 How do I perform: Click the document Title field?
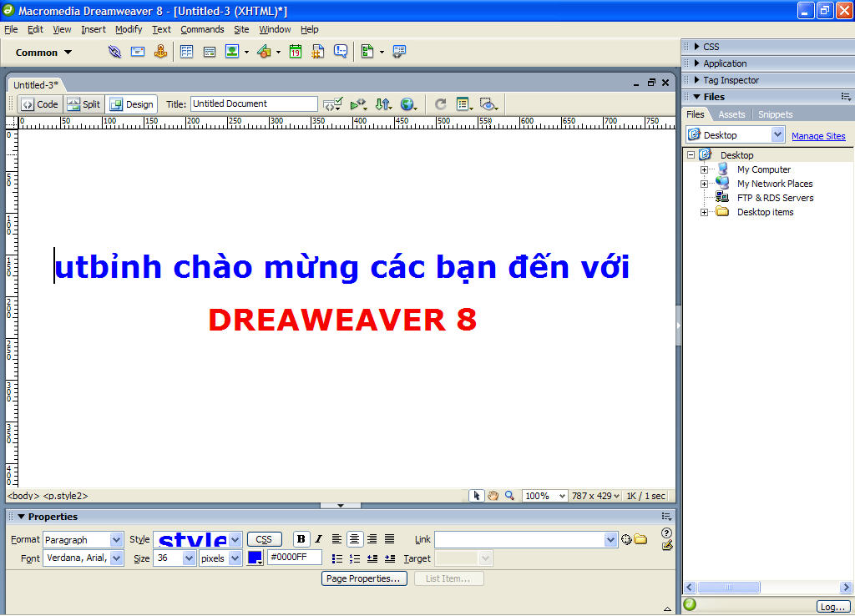pos(254,104)
